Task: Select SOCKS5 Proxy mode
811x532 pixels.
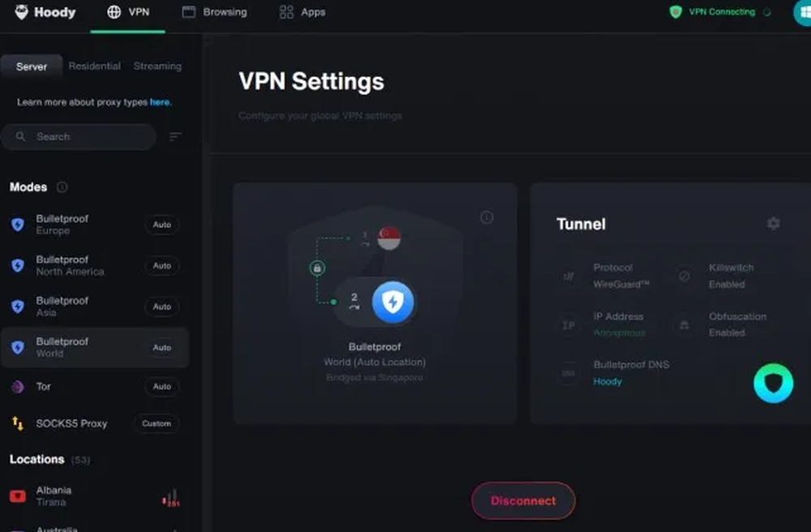Action: click(x=95, y=423)
